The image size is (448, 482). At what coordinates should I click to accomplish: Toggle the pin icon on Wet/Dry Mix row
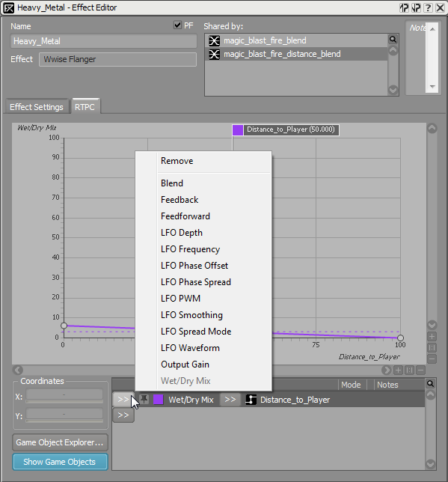[144, 400]
